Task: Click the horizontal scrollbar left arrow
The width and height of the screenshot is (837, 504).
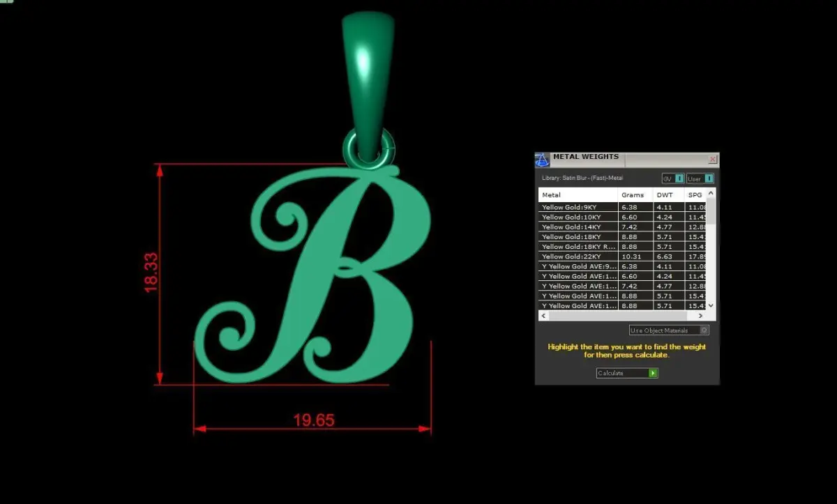Action: 543,316
